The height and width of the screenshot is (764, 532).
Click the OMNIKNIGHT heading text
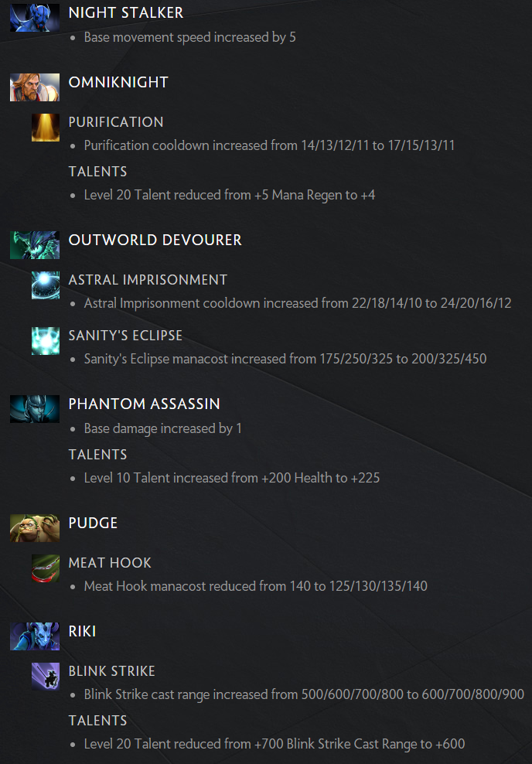point(118,82)
